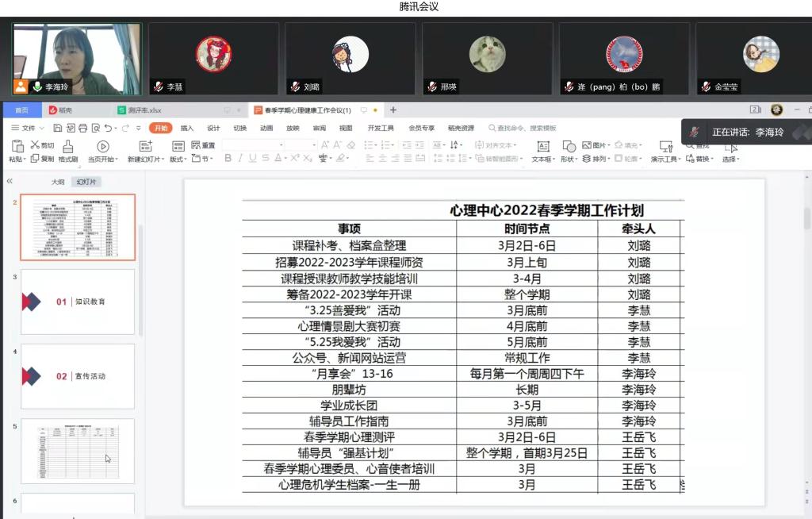
Task: Start slideshow from current page (当页开始)
Action: [x=103, y=146]
